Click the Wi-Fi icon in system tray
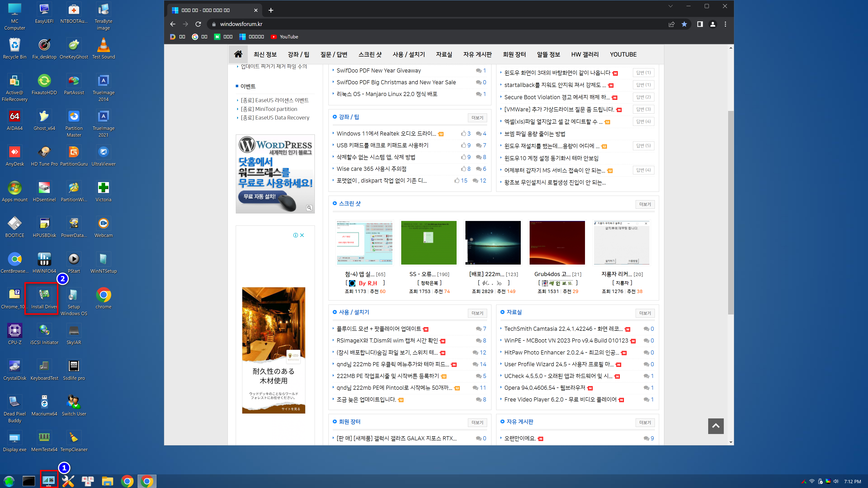Image resolution: width=868 pixels, height=488 pixels. point(812,481)
